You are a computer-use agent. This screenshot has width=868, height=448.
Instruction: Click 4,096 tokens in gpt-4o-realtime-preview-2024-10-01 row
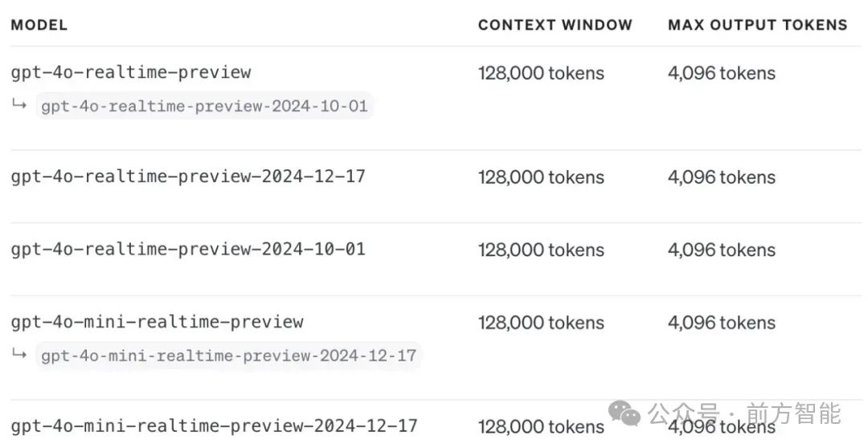[x=721, y=250]
